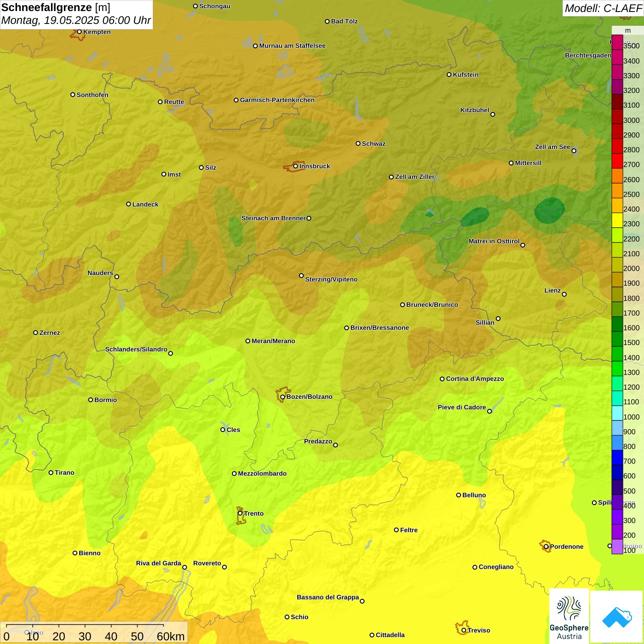
Task: Click the Innsbruck city marker
Action: (296, 166)
